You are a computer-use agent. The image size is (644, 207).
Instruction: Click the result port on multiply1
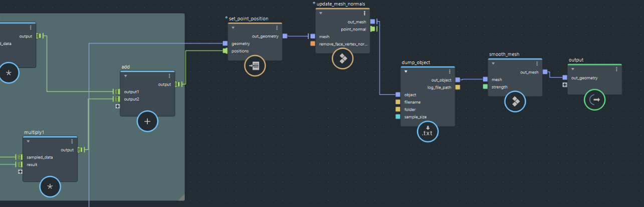click(x=20, y=164)
